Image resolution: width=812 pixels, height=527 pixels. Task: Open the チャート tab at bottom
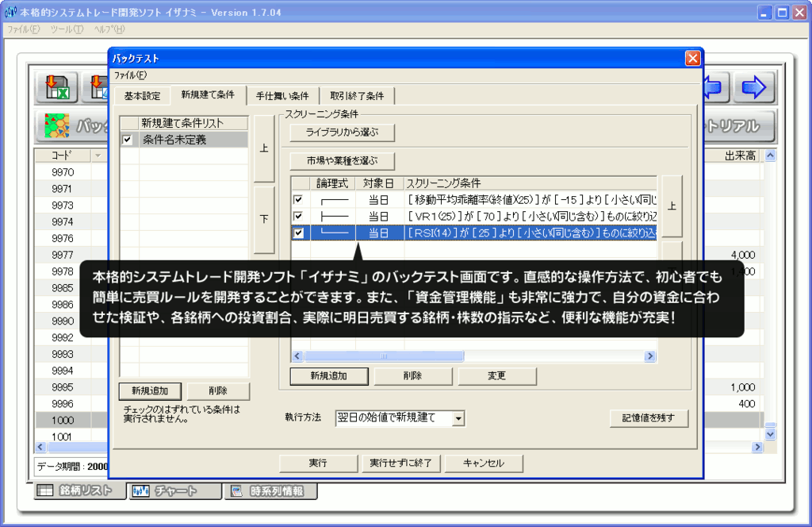174,490
